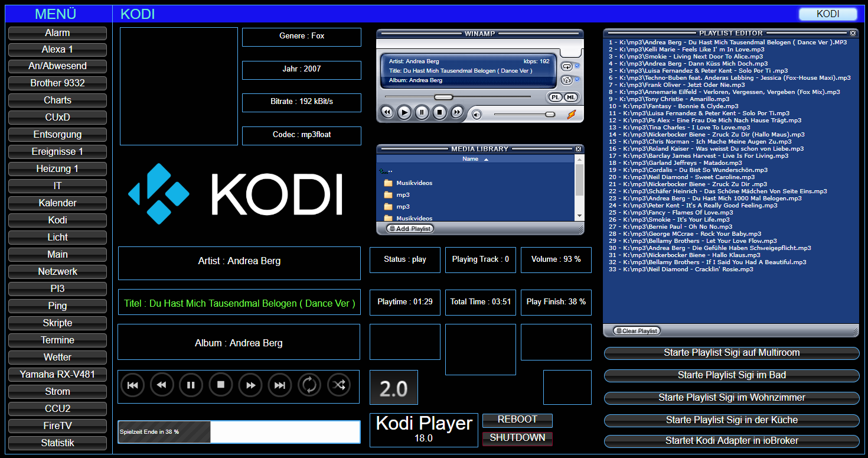Open Yamaha RX-V481 menu entry
The width and height of the screenshot is (868, 458).
point(57,375)
